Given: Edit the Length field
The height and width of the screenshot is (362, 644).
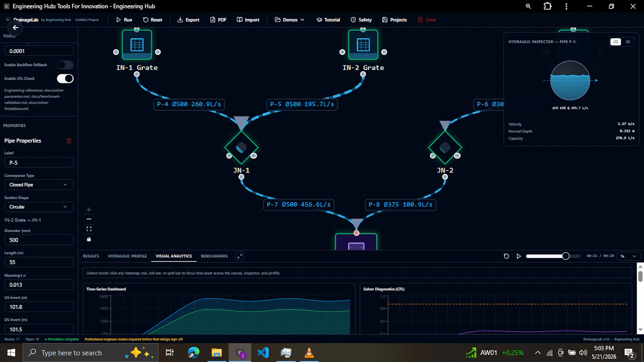Looking at the screenshot, I should point(39,262).
